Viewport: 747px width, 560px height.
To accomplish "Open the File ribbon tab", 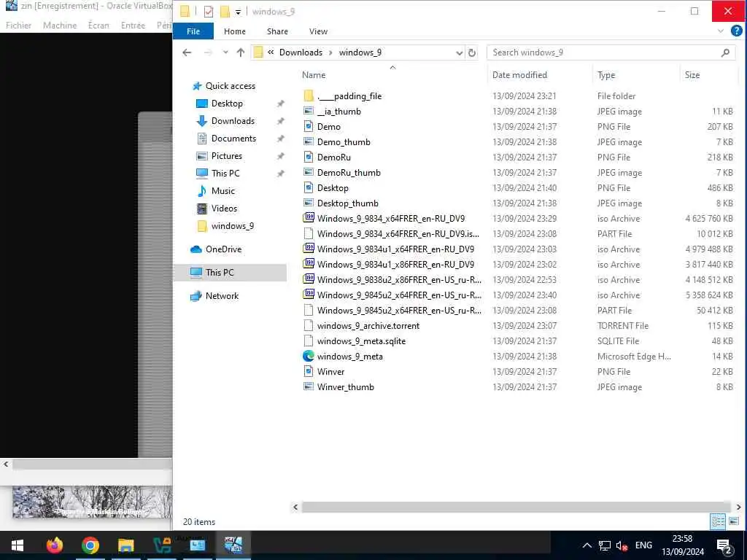I will pos(193,31).
